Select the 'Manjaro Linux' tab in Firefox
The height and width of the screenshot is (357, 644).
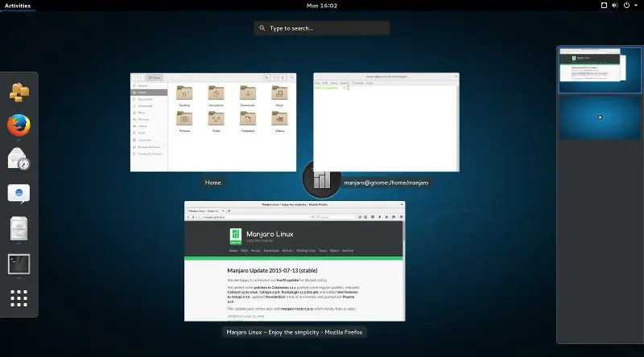point(205,211)
